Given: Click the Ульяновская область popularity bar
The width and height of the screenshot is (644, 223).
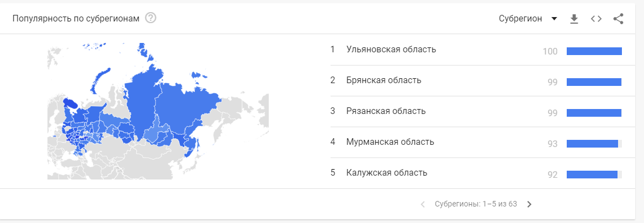Looking at the screenshot, I should click(x=594, y=51).
